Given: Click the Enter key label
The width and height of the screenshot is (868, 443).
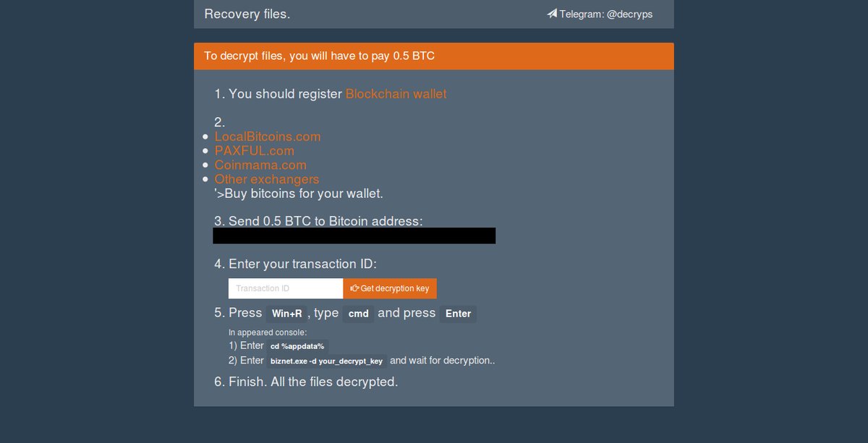Looking at the screenshot, I should point(458,314).
